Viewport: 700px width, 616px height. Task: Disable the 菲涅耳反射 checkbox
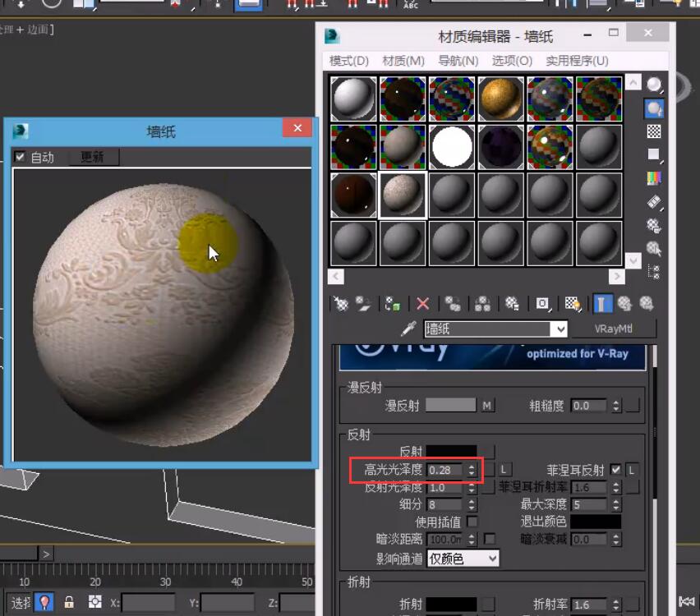point(615,470)
